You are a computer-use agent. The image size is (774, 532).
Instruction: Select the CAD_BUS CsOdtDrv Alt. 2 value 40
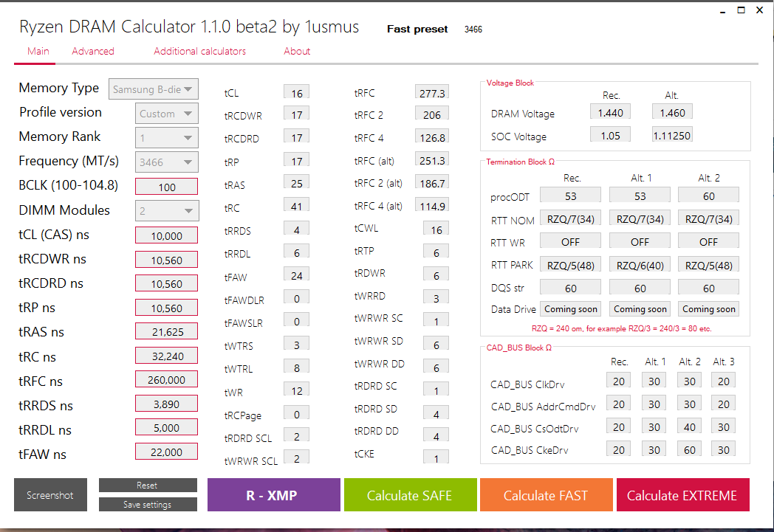pyautogui.click(x=690, y=426)
